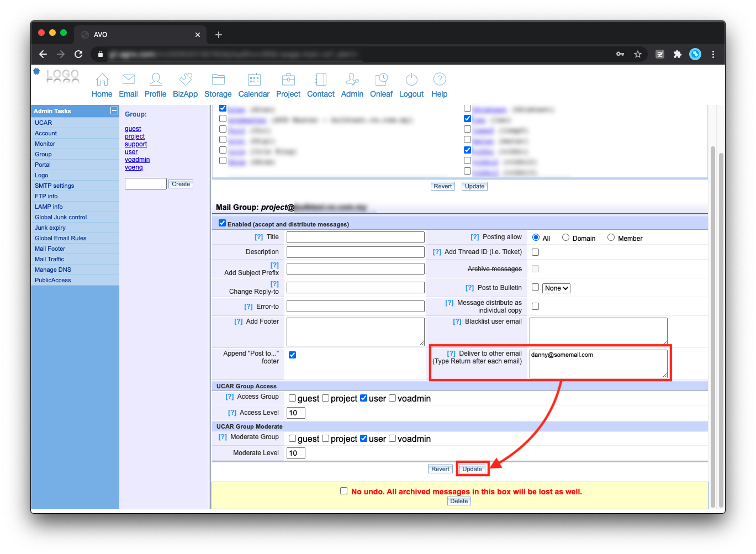Open Post to Bulletin None dropdown
The width and height of the screenshot is (756, 554).
pos(556,288)
